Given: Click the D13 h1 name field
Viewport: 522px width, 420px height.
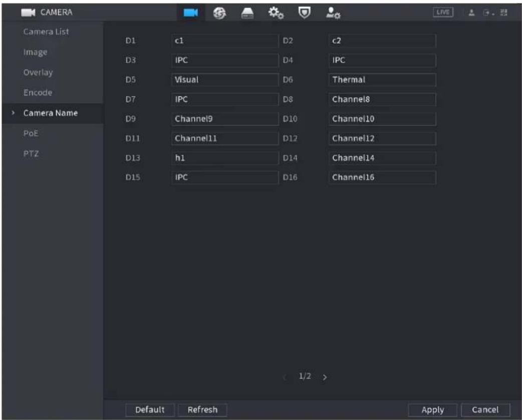Looking at the screenshot, I should coord(225,158).
